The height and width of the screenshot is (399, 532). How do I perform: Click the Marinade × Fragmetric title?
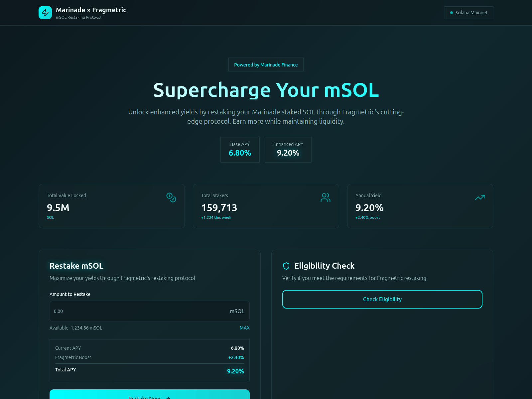91,10
